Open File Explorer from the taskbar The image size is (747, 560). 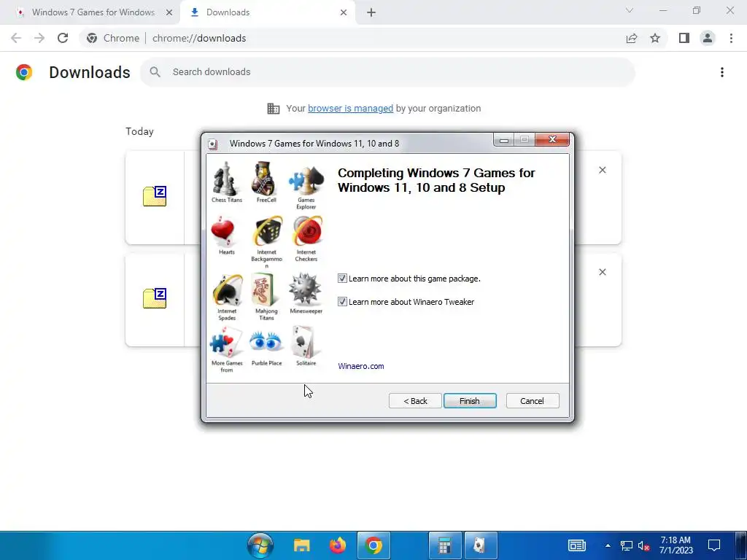point(301,545)
